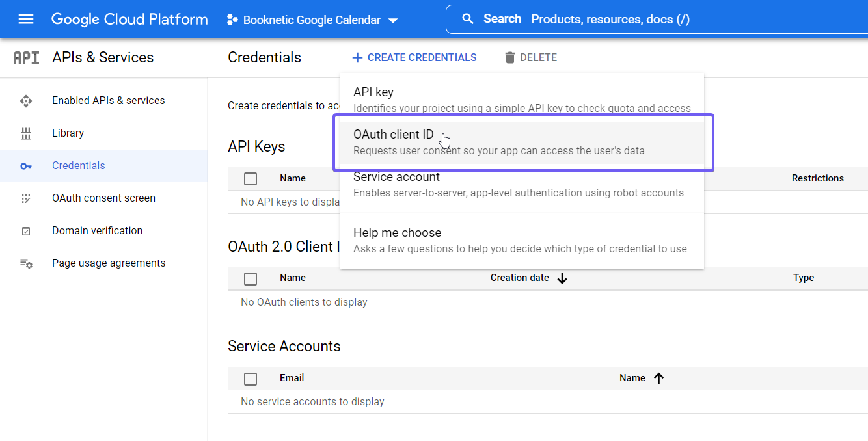This screenshot has width=868, height=441.
Task: Click the Library icon in the sidebar
Action: [26, 133]
